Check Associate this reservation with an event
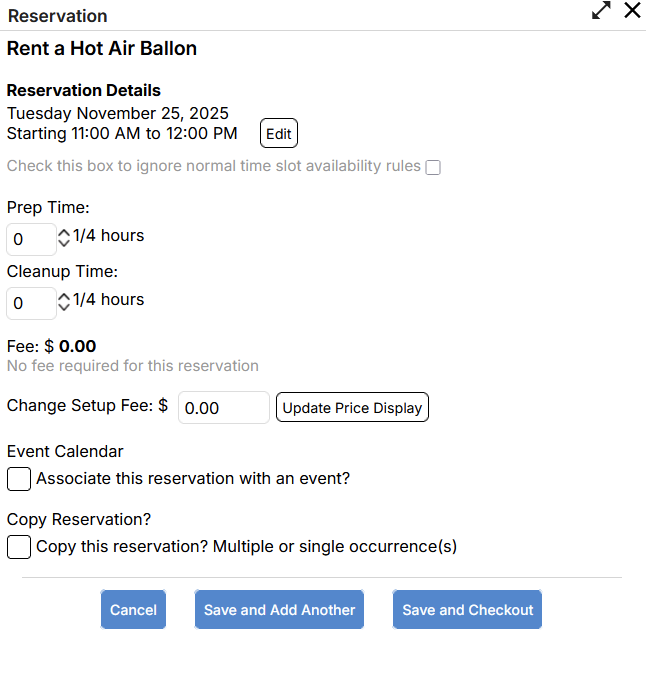The image size is (646, 696). [19, 479]
